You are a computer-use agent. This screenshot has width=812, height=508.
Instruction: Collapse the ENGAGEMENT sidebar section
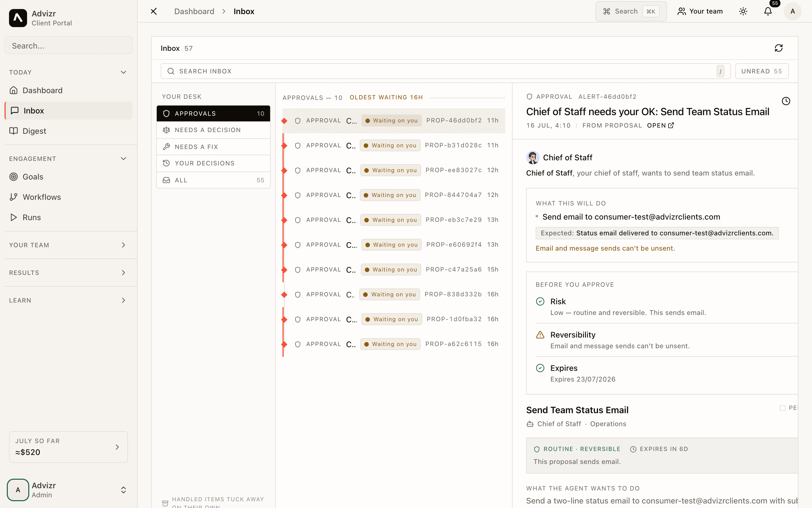[x=69, y=159]
